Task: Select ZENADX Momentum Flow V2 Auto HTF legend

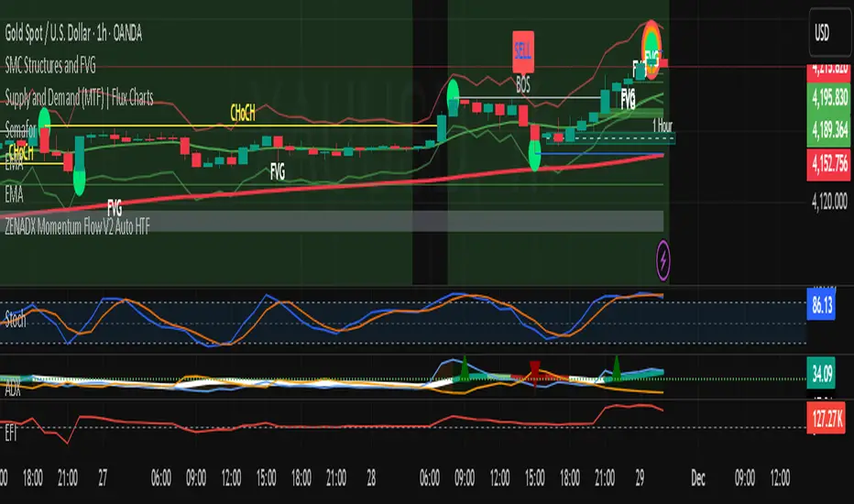Action: (x=77, y=225)
